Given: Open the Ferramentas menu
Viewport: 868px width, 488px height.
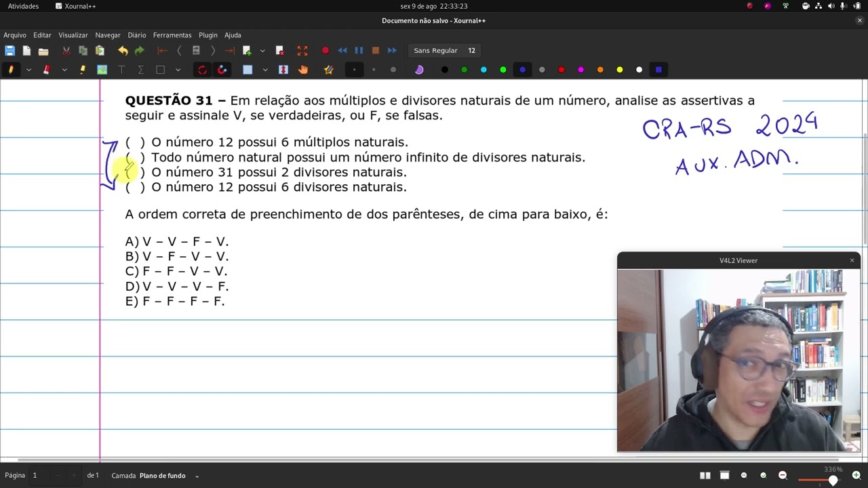Looking at the screenshot, I should 172,35.
